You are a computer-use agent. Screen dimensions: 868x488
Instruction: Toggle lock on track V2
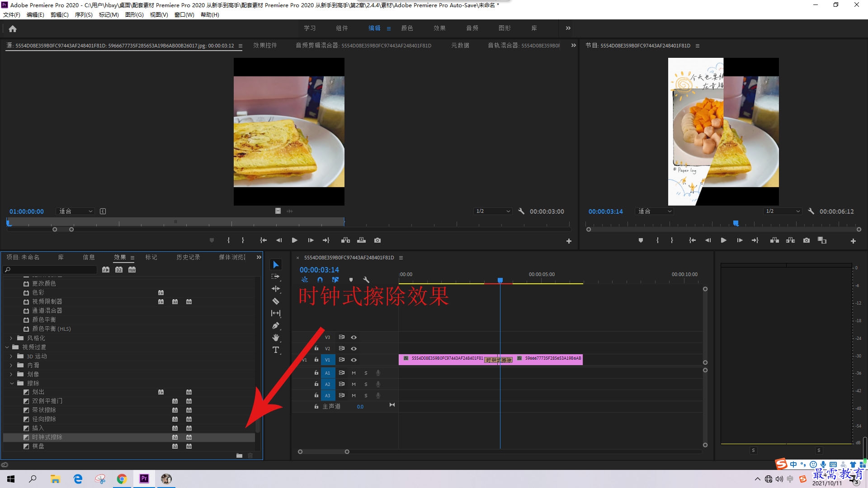pyautogui.click(x=316, y=348)
